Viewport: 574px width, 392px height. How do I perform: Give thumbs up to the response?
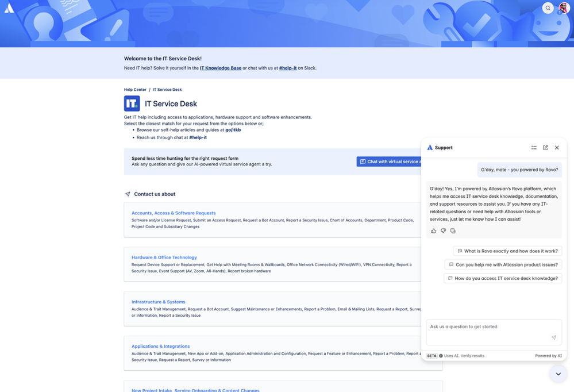(x=433, y=231)
